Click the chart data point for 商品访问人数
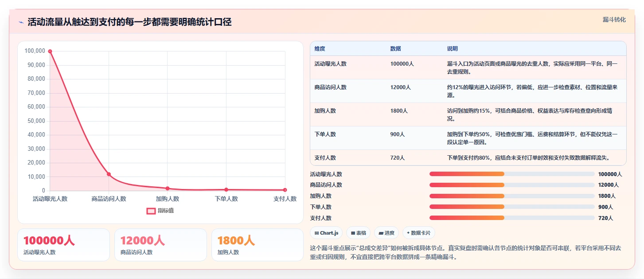Viewport: 644px width, 279px height. (x=109, y=174)
